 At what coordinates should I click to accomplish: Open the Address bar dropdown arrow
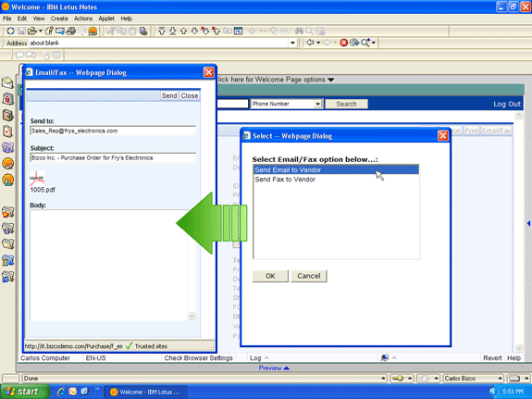pos(292,43)
